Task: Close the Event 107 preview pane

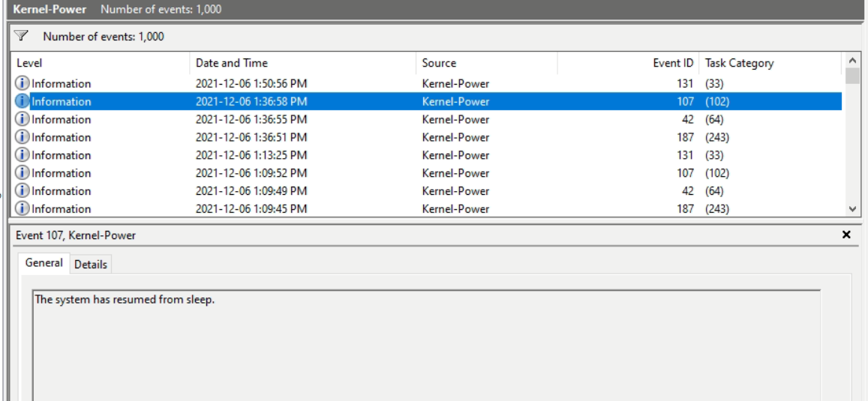Action: [847, 235]
